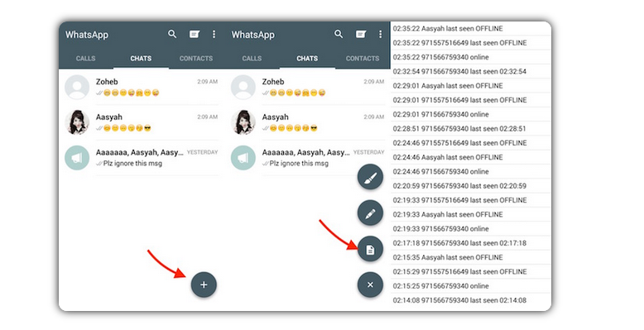Open the Aasyah chat in right panel
The image size is (644, 330).
tap(308, 122)
